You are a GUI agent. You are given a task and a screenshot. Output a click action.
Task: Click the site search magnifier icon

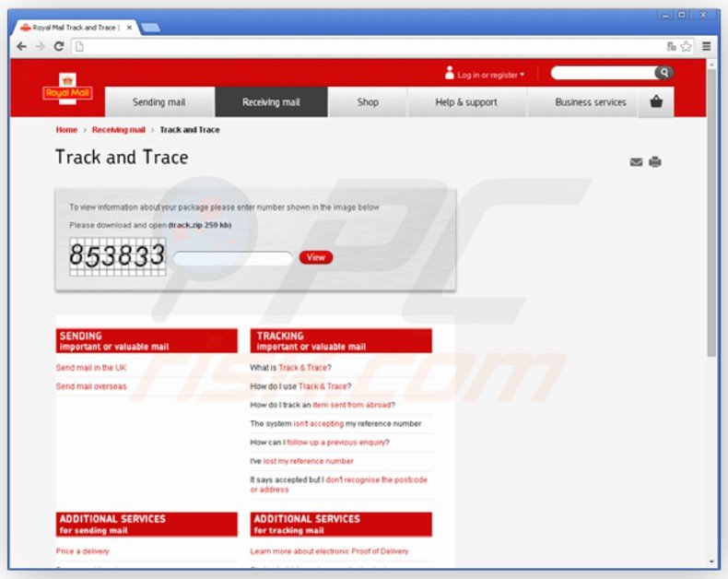pos(663,73)
